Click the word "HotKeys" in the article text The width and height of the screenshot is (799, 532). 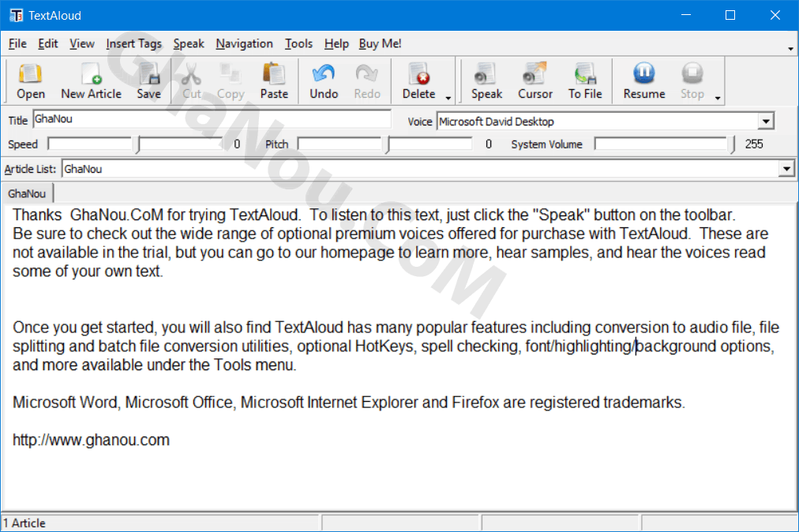point(385,346)
